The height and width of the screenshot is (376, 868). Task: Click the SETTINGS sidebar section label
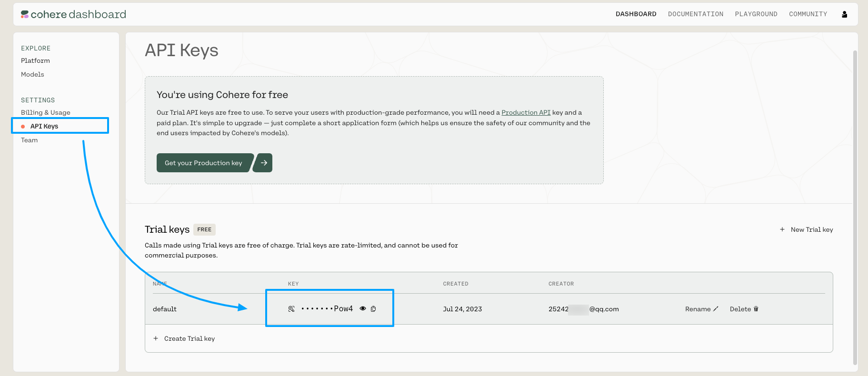tap(38, 100)
